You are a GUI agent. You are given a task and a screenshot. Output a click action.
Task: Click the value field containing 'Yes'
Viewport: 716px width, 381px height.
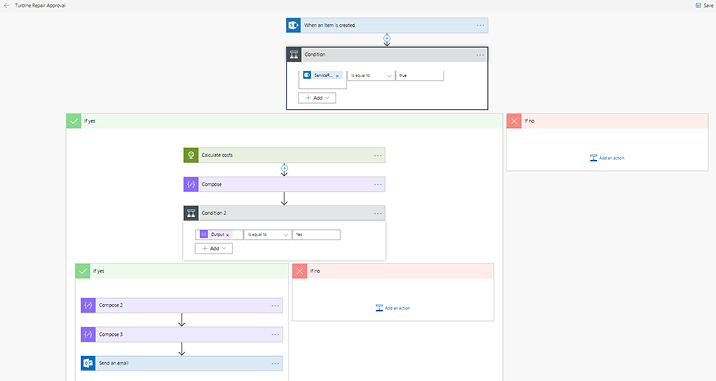point(316,234)
